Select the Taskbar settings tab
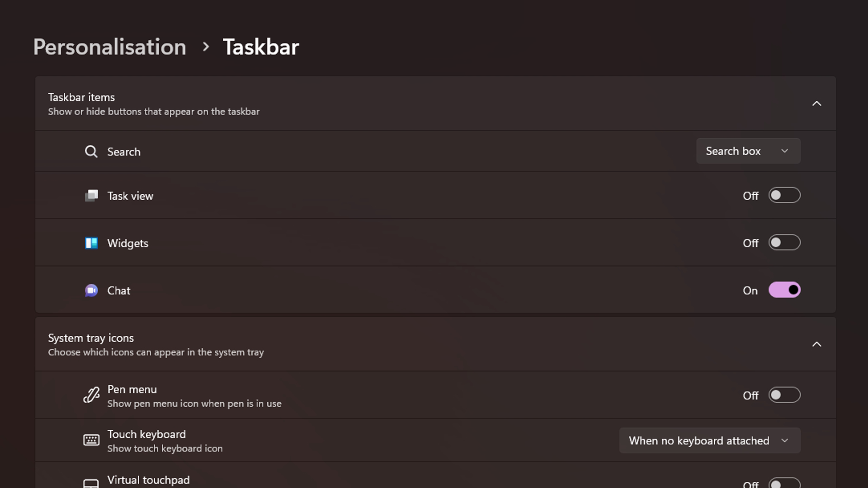The image size is (868, 488). 260,46
